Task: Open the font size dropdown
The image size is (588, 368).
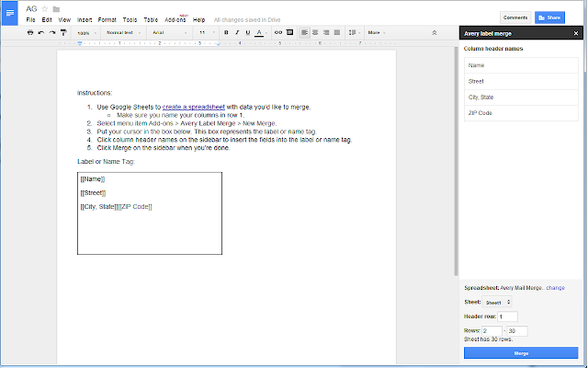Action: tap(207, 33)
